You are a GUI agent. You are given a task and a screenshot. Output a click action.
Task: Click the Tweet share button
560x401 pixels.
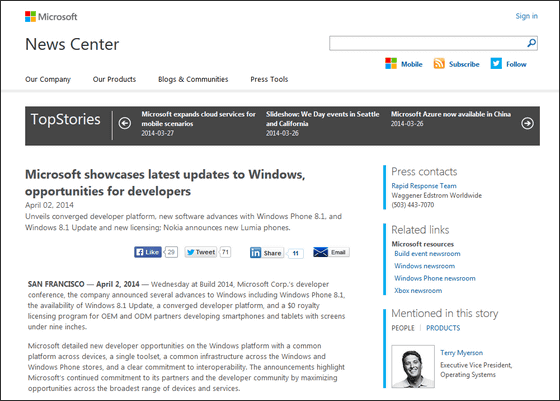(200, 252)
